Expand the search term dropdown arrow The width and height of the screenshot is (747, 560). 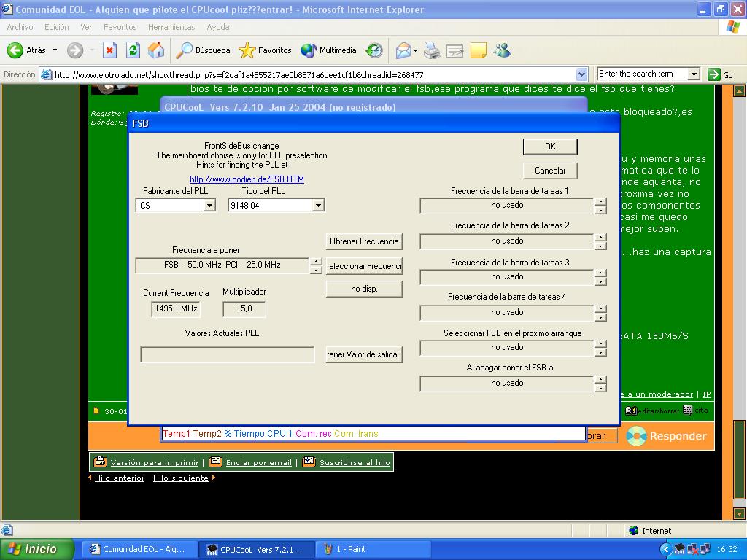[694, 74]
